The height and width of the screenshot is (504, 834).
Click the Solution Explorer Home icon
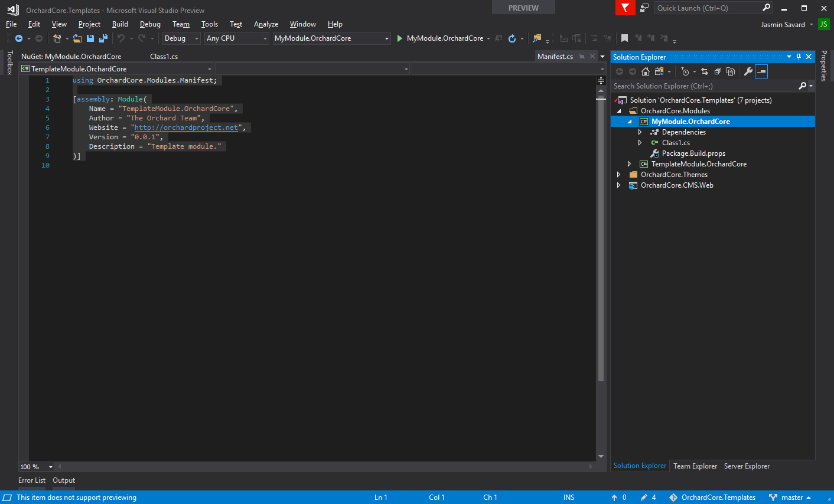pyautogui.click(x=646, y=71)
